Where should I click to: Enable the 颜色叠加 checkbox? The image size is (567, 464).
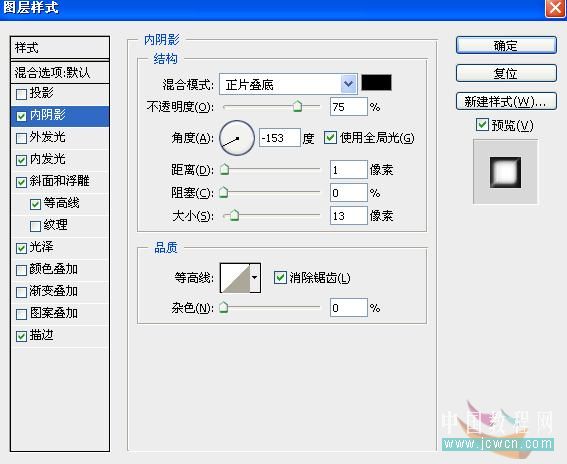tap(21, 270)
